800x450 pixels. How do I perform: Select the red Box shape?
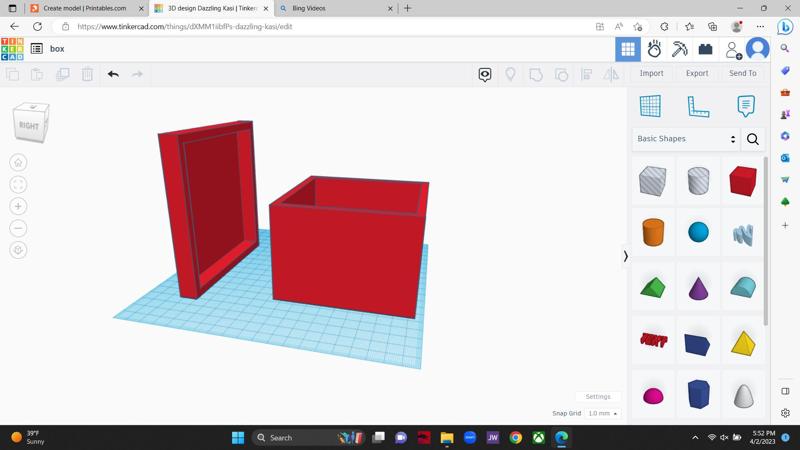(742, 181)
